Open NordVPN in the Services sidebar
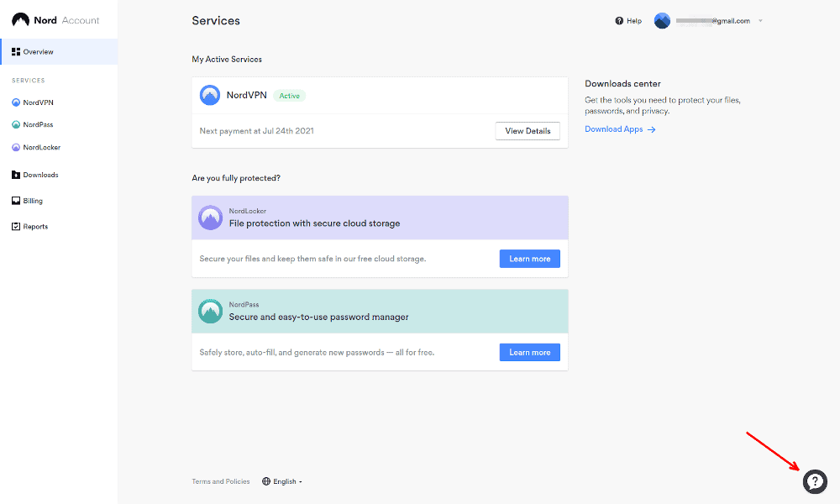840x504 pixels. tap(38, 102)
